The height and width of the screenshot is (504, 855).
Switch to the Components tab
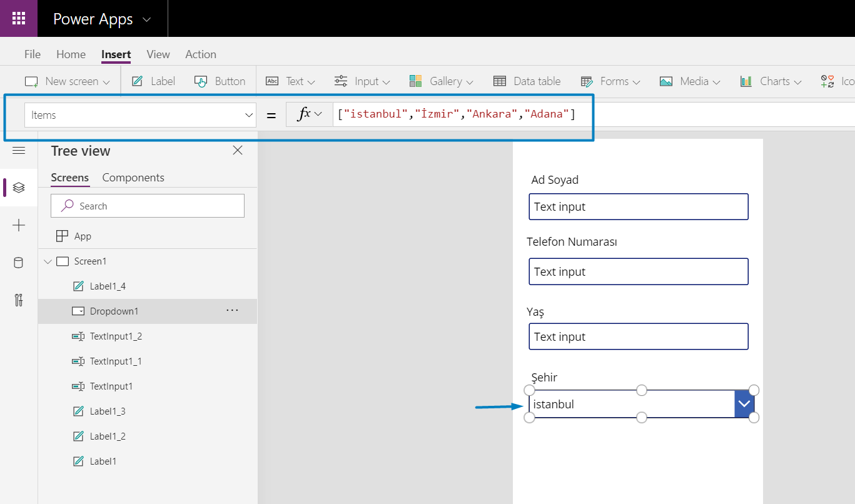133,178
